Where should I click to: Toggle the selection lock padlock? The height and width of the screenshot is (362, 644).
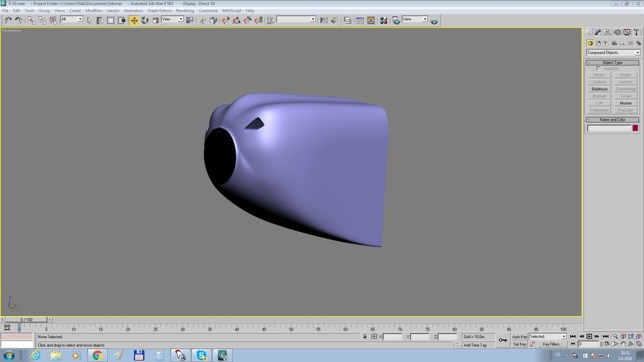tap(365, 337)
